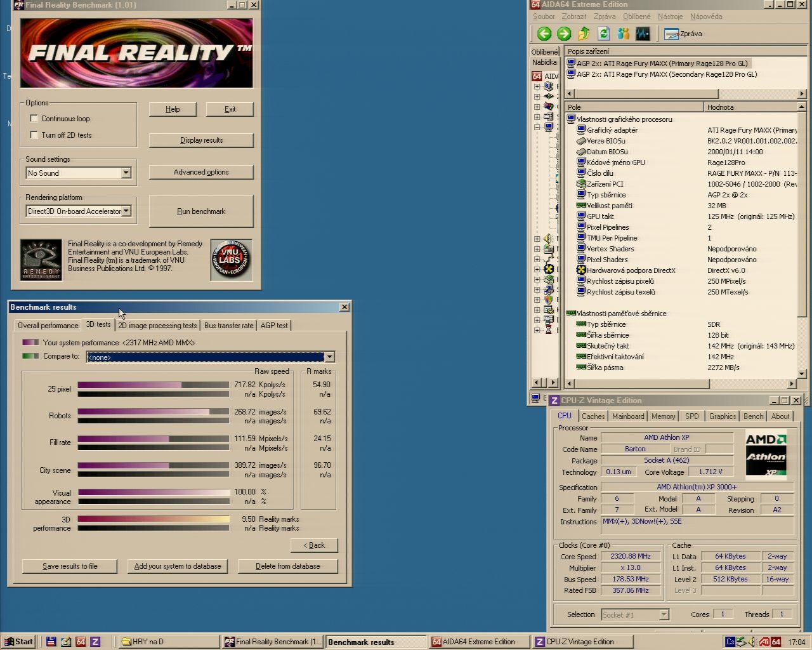Switch to Overall performance tab
The width and height of the screenshot is (812, 650).
point(48,326)
